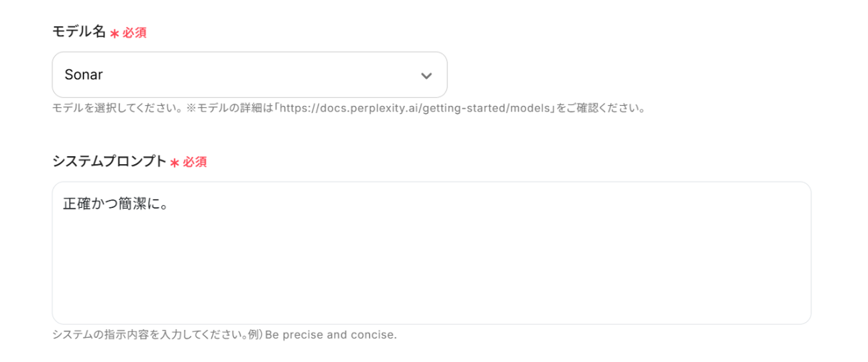
Task: Click the example text "Be precise and concise."
Action: pos(331,335)
